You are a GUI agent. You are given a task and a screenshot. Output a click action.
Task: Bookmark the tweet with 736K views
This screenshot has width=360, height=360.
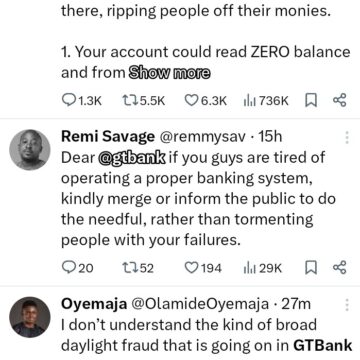click(311, 100)
